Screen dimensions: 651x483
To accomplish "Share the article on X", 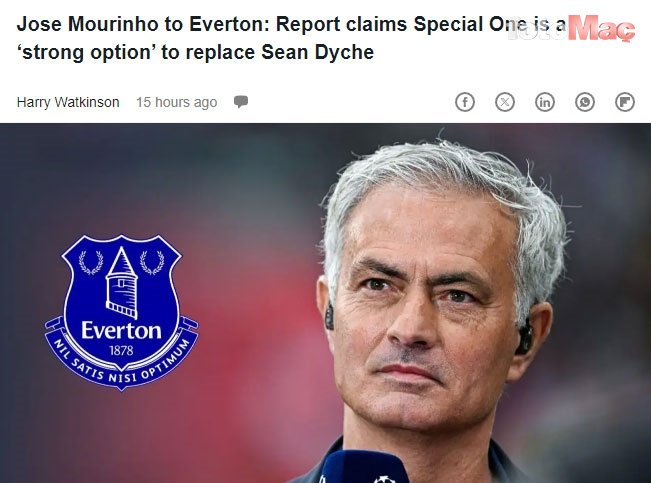I will (505, 102).
